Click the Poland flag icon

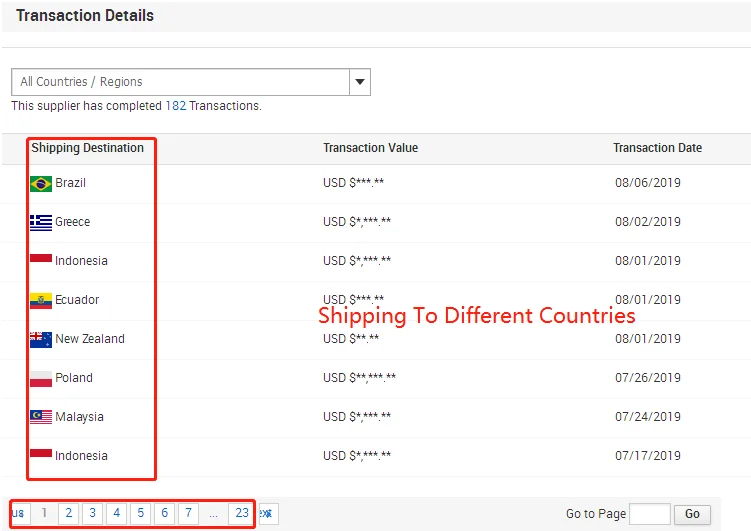click(41, 379)
